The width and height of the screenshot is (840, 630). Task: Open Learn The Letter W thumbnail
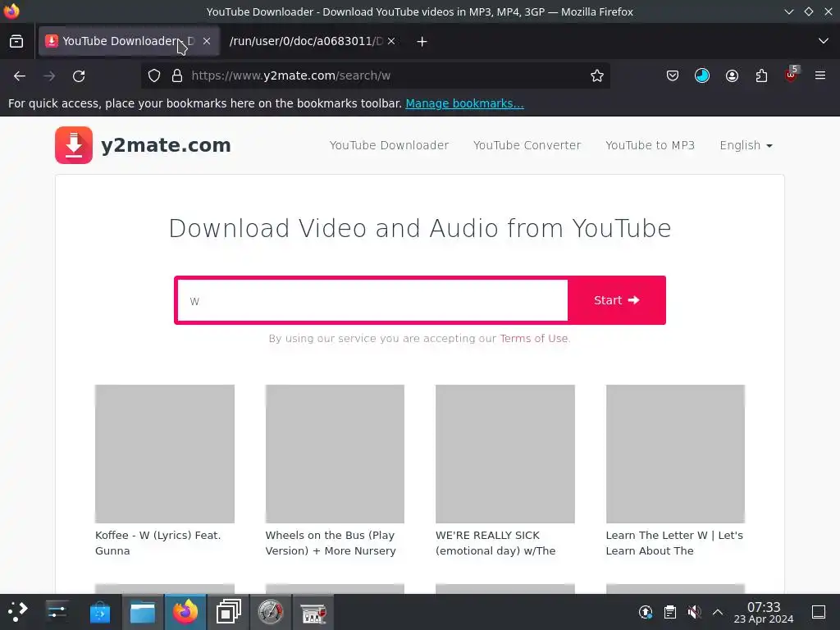675,454
